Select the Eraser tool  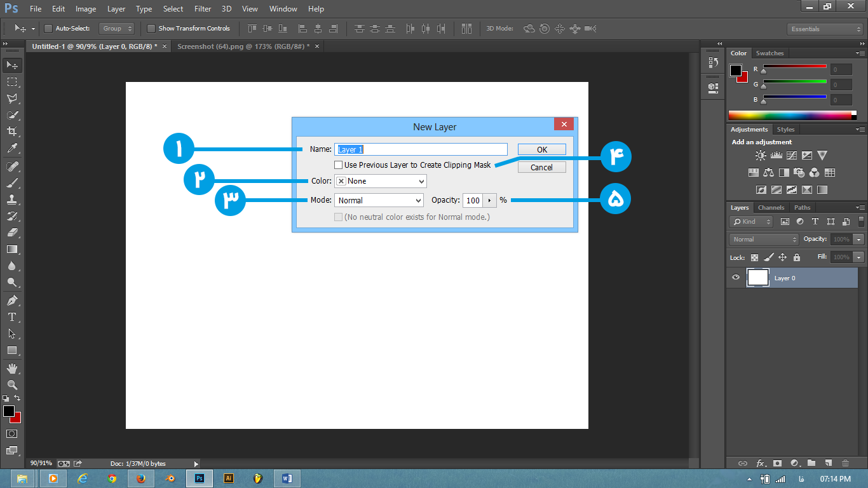click(12, 233)
